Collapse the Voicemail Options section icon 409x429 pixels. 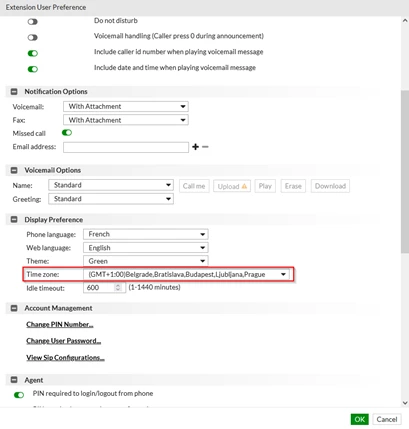point(14,170)
